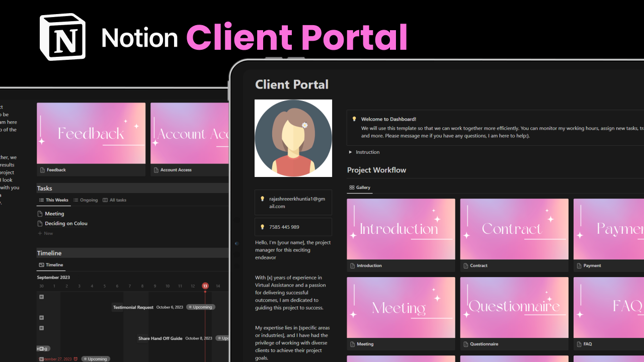This screenshot has width=644, height=362.
Task: Click the red September 13 today marker
Action: point(205,286)
